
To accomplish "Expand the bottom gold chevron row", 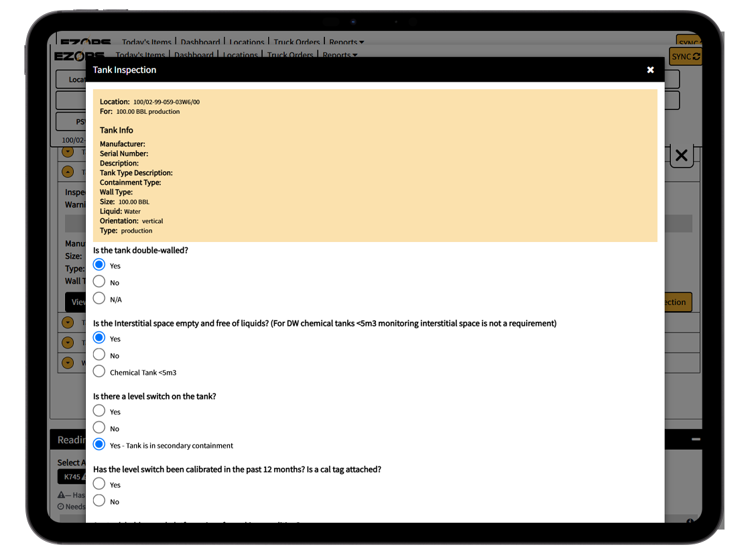I will click(x=67, y=363).
